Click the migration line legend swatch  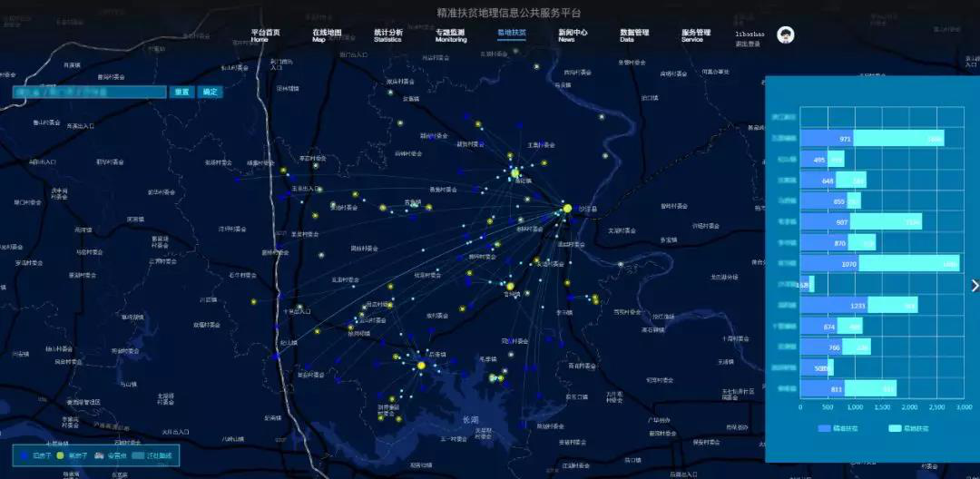pos(138,456)
